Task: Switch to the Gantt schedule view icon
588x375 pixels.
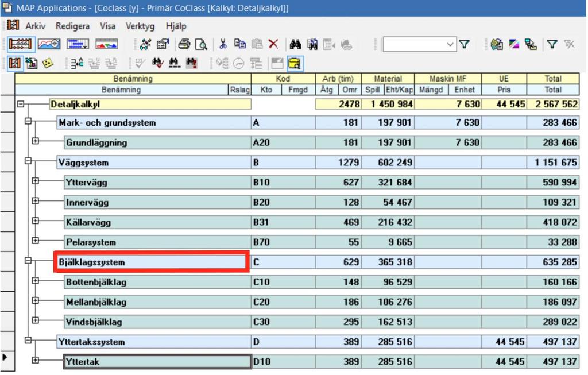Action: click(x=78, y=44)
